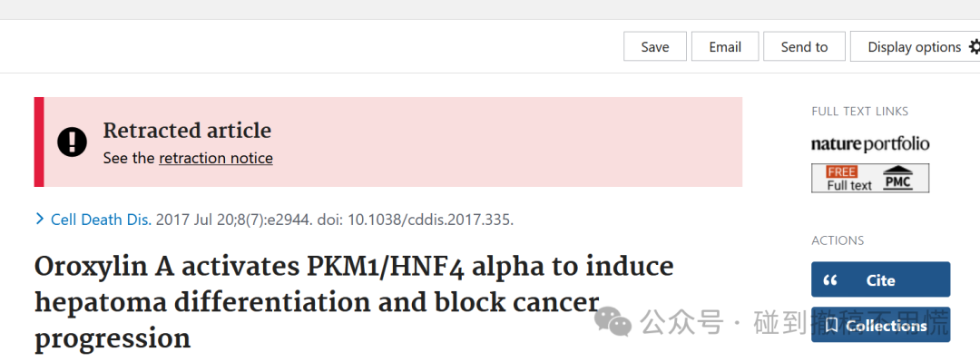Open the retraction notice link

(x=216, y=158)
